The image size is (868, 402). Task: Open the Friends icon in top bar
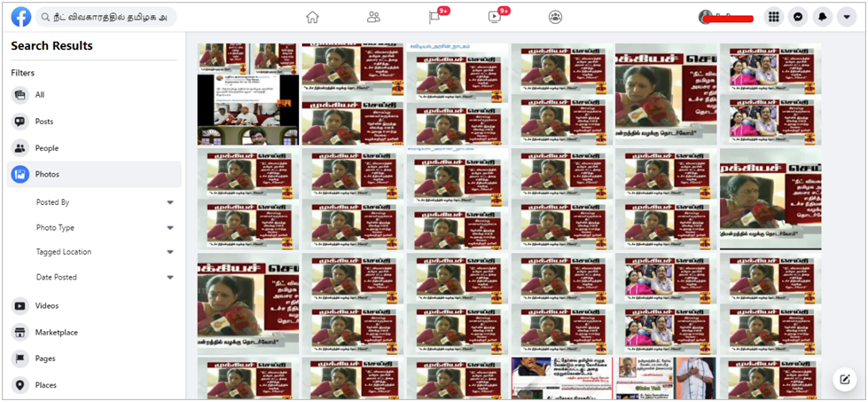(373, 17)
